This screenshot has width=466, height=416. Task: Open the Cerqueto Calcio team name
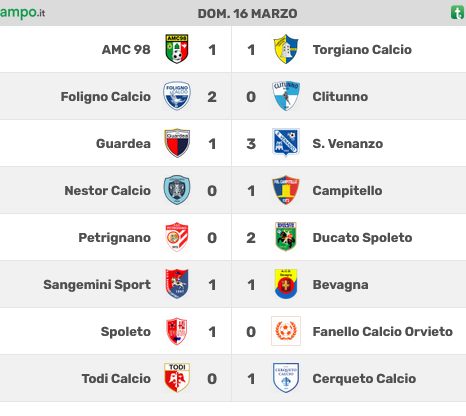[x=364, y=379]
